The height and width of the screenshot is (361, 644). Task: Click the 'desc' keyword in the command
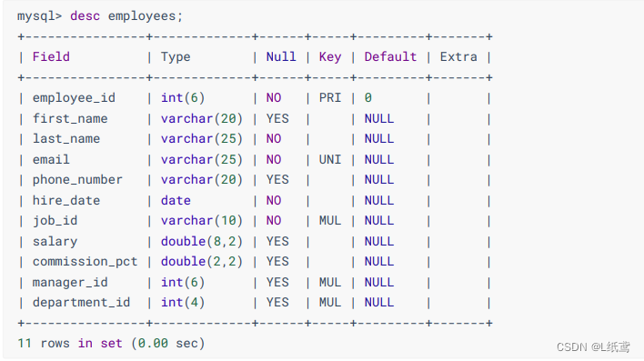click(85, 16)
